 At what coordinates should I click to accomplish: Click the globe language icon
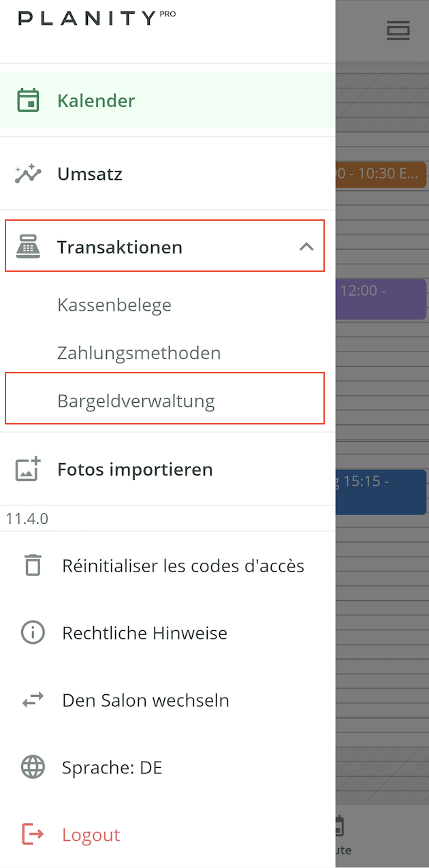[33, 767]
